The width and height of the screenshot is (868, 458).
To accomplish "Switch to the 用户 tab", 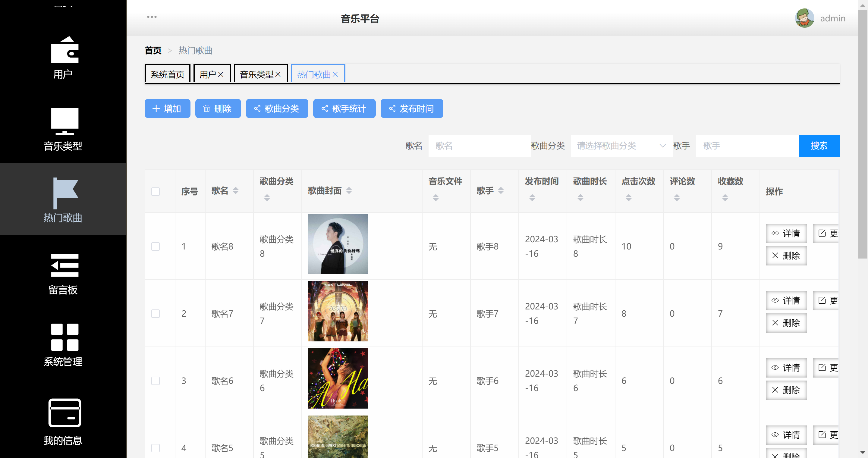I will [x=208, y=74].
